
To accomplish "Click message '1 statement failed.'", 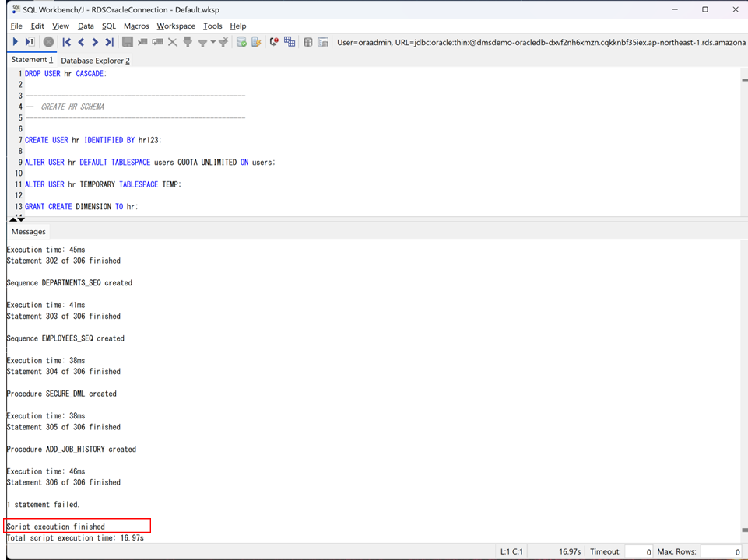I will (43, 505).
